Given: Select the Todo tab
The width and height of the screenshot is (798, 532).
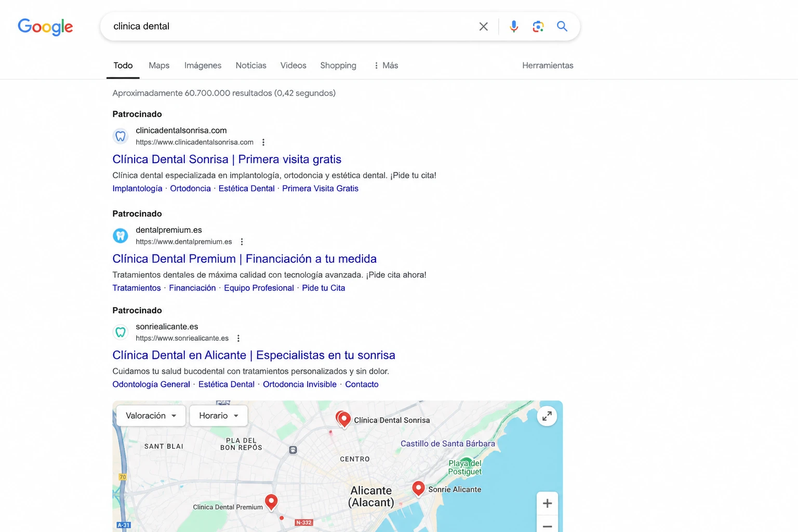Looking at the screenshot, I should click(x=123, y=65).
